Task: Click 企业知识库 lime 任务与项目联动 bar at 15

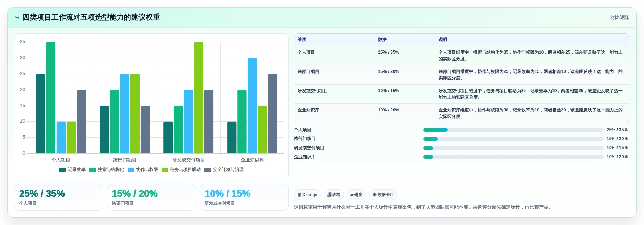Action: click(262, 130)
